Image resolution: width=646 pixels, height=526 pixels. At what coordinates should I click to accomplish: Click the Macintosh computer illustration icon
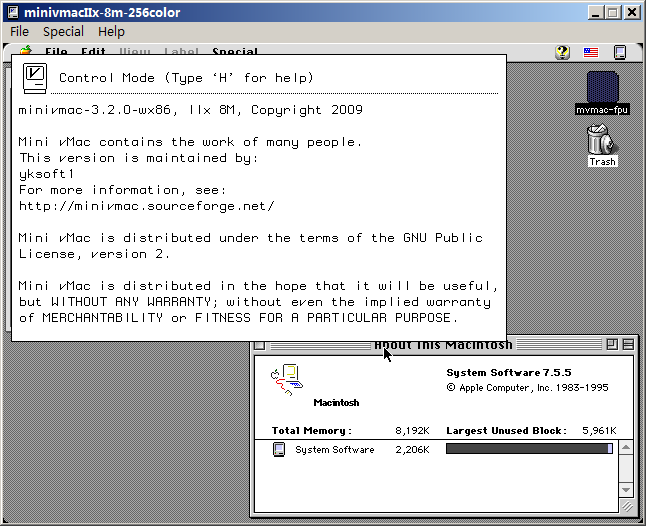(x=287, y=379)
